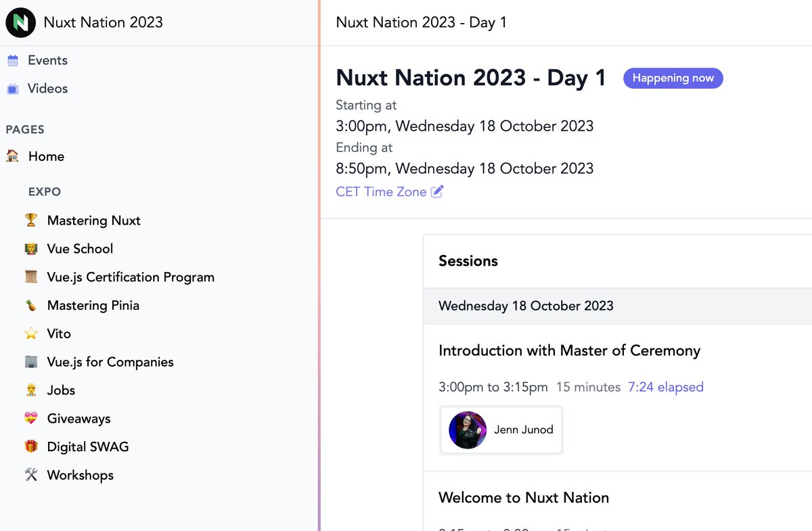
Task: Open the Welcome to Nuxt Nation session
Action: pyautogui.click(x=524, y=498)
